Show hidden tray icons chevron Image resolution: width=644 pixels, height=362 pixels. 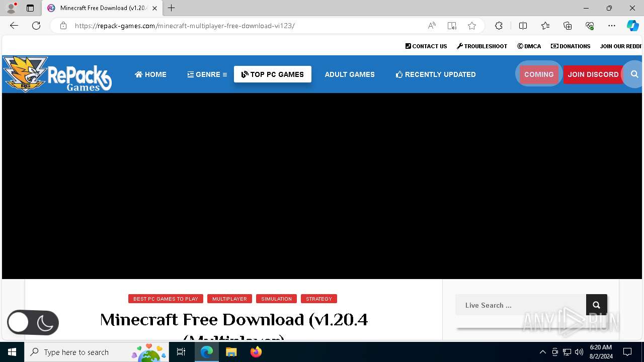click(x=542, y=352)
